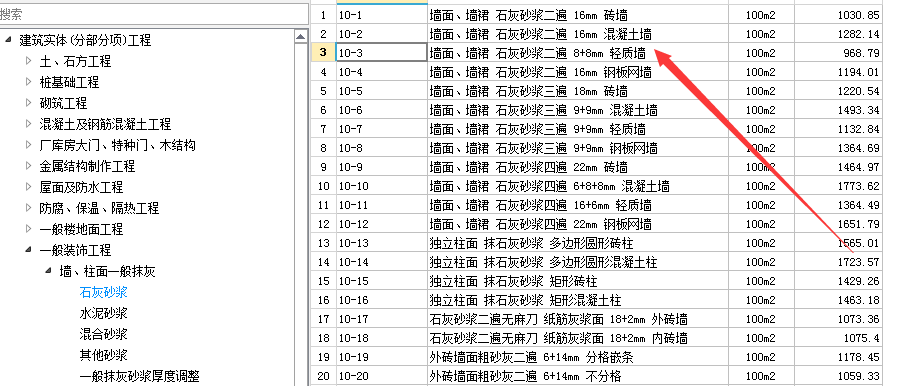
Task: Select row header number 3
Action: coord(323,53)
